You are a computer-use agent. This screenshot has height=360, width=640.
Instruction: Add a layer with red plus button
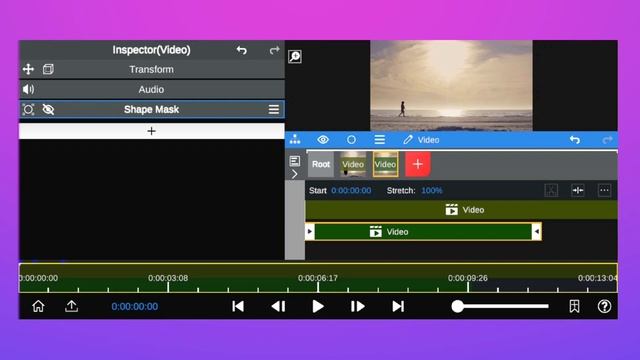coord(418,164)
